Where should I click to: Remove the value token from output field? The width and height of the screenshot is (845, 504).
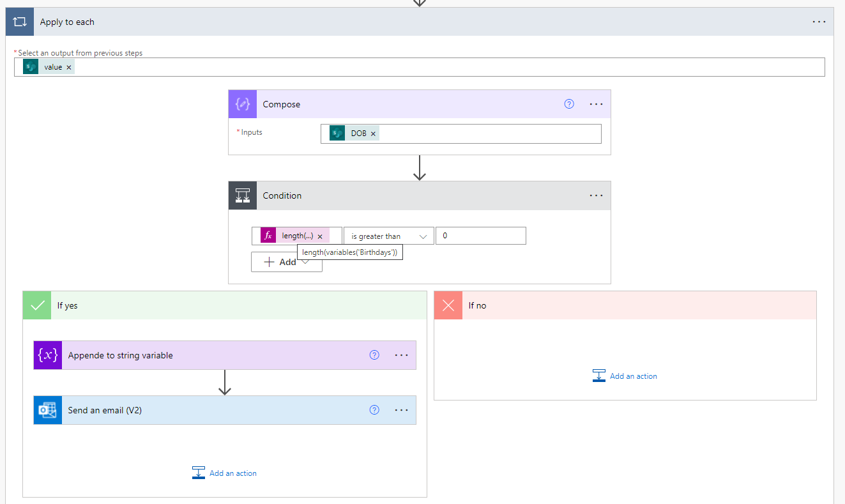pyautogui.click(x=69, y=67)
